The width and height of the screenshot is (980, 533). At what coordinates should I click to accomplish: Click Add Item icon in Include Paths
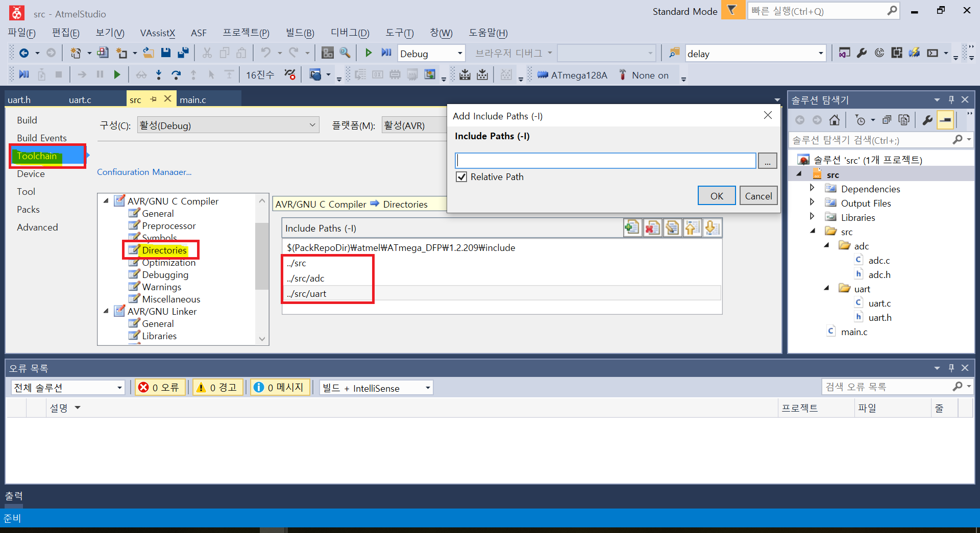tap(632, 227)
